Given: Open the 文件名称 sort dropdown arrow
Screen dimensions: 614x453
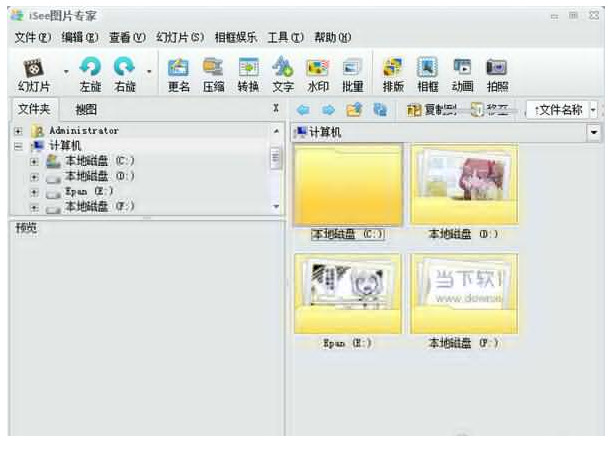Looking at the screenshot, I should (x=593, y=110).
